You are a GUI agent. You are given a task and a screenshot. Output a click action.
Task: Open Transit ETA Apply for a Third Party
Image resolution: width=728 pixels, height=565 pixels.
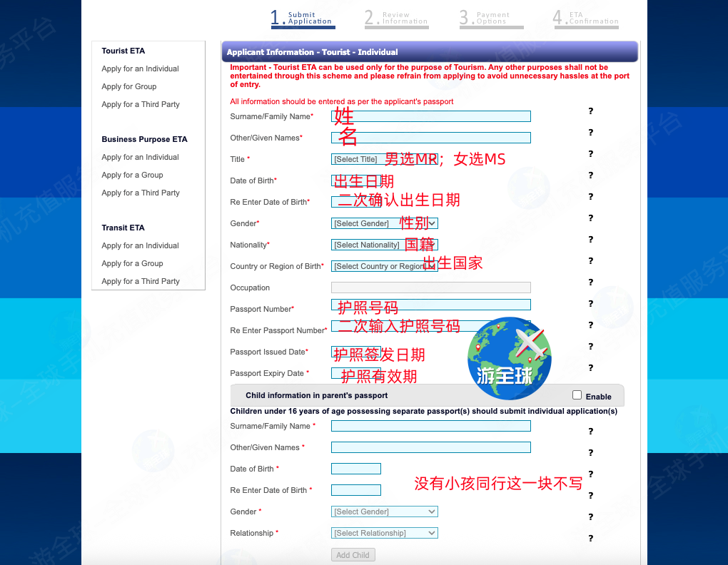[141, 281]
